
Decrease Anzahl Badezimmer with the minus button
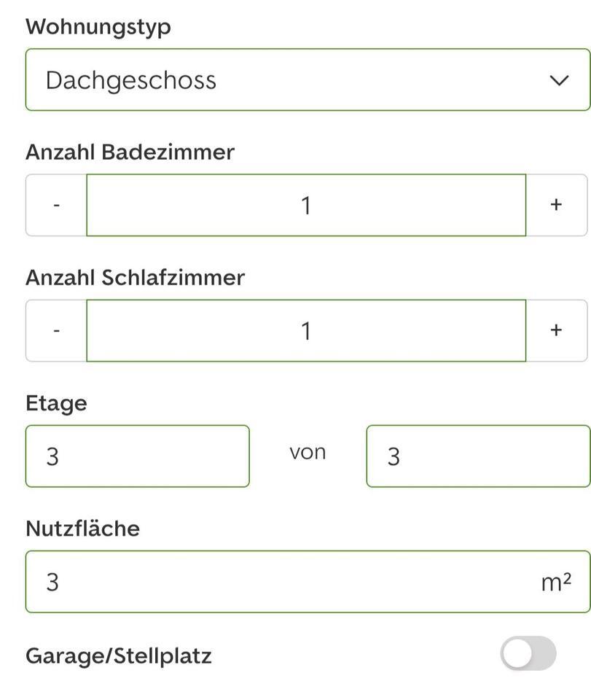pyautogui.click(x=55, y=204)
